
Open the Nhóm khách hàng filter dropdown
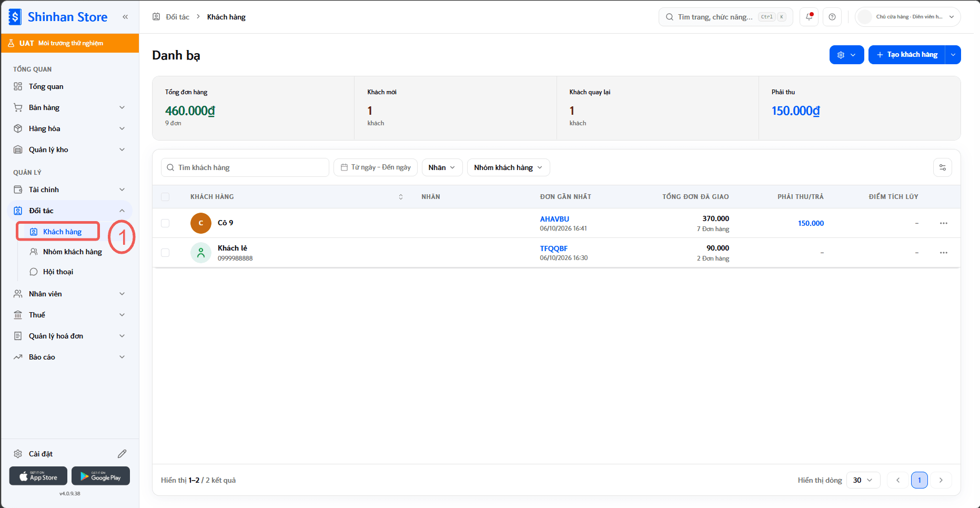[x=508, y=167]
